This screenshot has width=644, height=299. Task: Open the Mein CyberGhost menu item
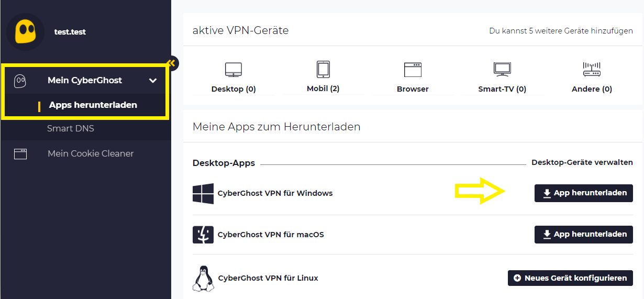click(85, 81)
